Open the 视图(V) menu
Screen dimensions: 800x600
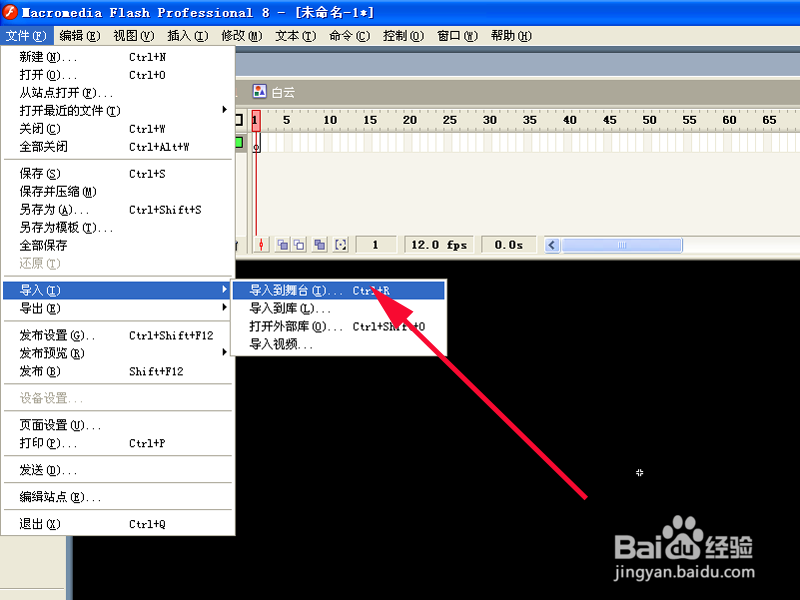point(134,36)
